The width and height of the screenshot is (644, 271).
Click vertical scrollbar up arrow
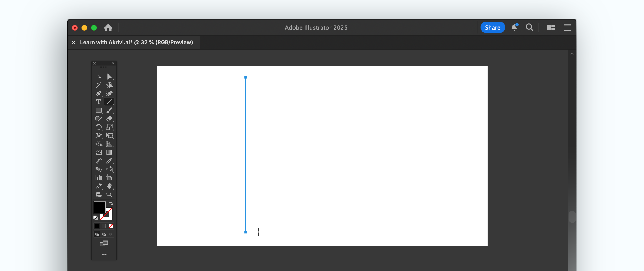(x=572, y=54)
